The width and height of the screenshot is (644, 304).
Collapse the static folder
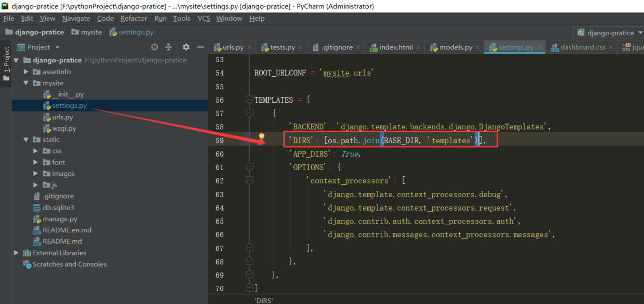click(26, 140)
